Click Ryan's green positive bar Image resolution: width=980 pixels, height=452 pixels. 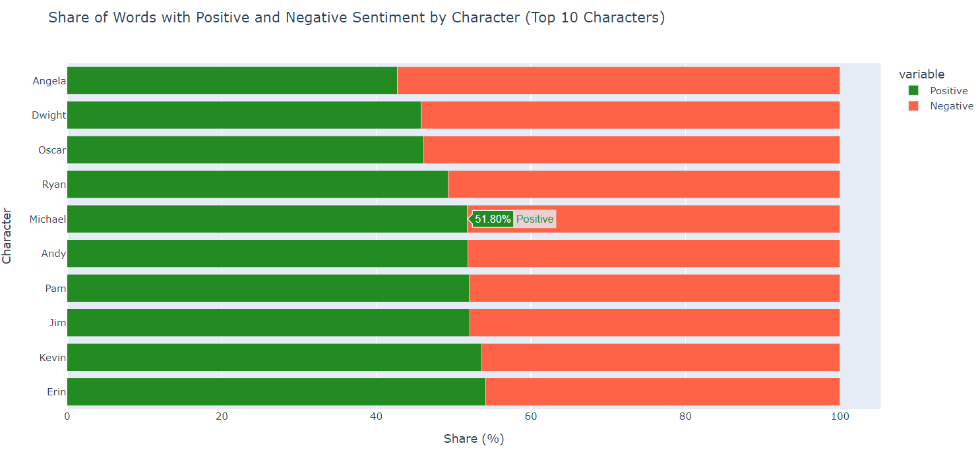pyautogui.click(x=257, y=184)
